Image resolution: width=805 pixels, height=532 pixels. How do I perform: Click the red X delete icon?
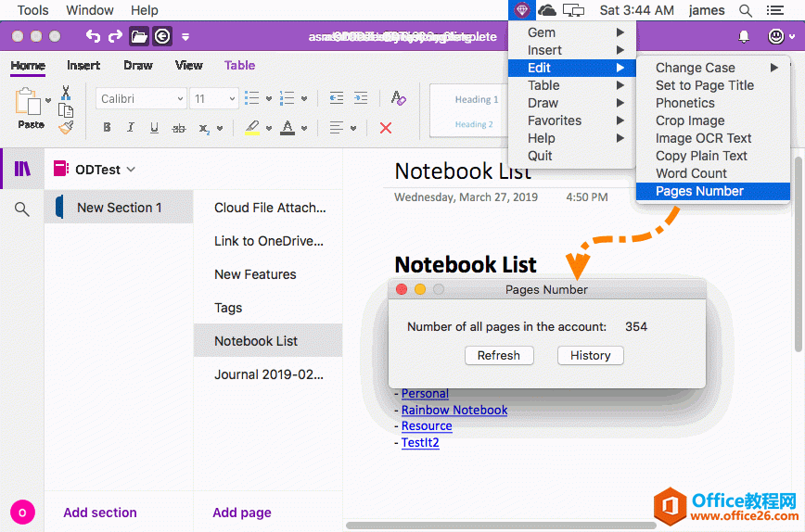pyautogui.click(x=386, y=128)
